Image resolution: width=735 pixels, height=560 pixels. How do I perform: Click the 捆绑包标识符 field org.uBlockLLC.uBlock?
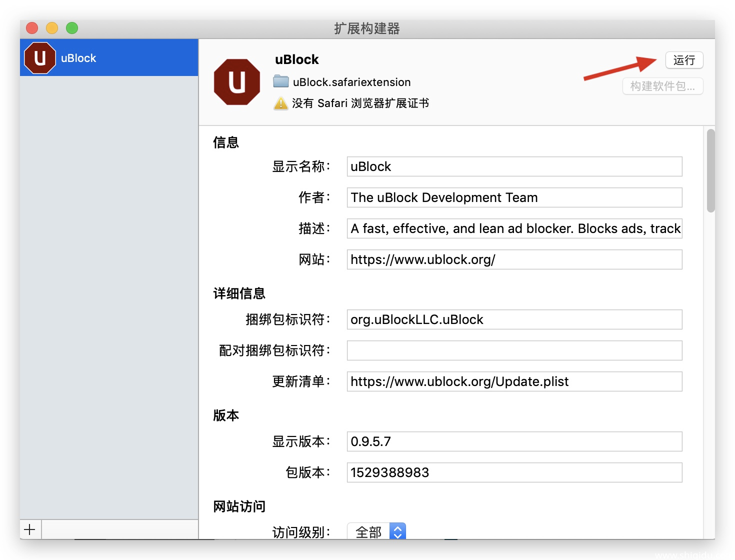[x=514, y=319]
